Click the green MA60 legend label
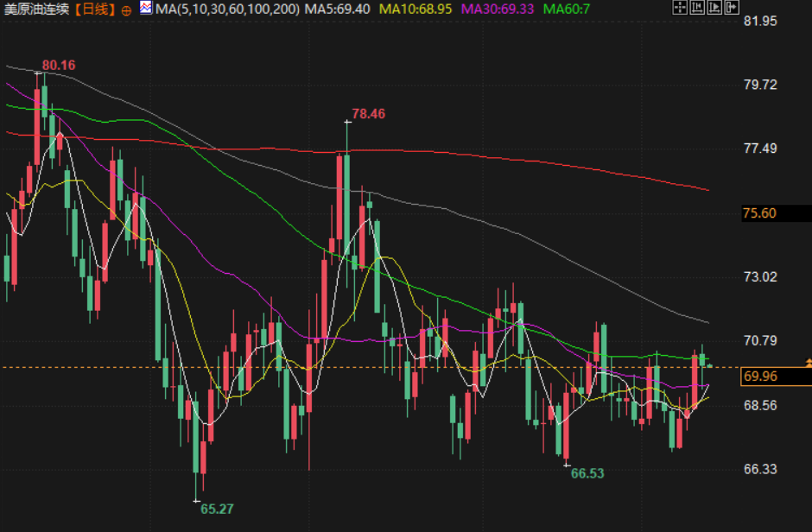812x532 pixels. (567, 9)
